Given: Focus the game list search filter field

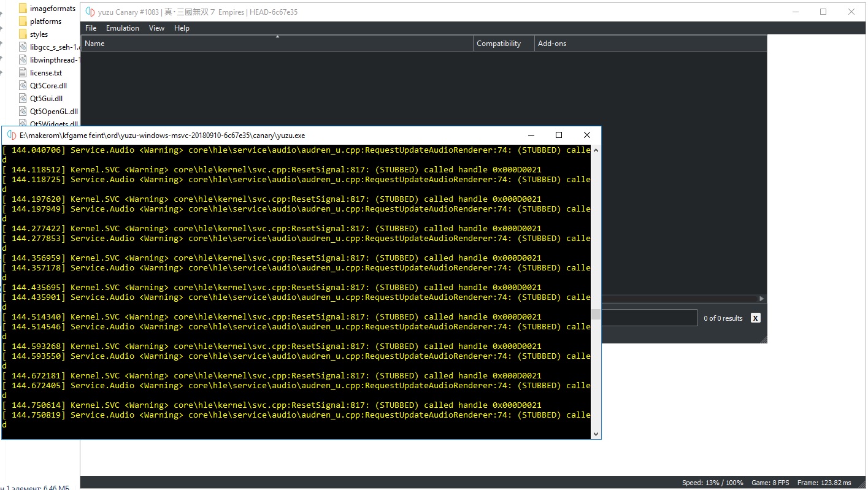Looking at the screenshot, I should click(650, 318).
